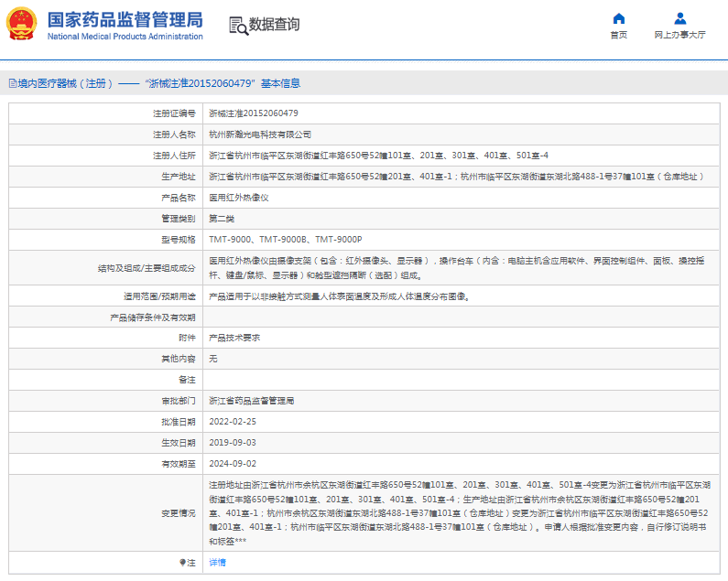Screen dimensions: 728x581
Task: Click the expiry date 2024-09-02
Action: 232,464
